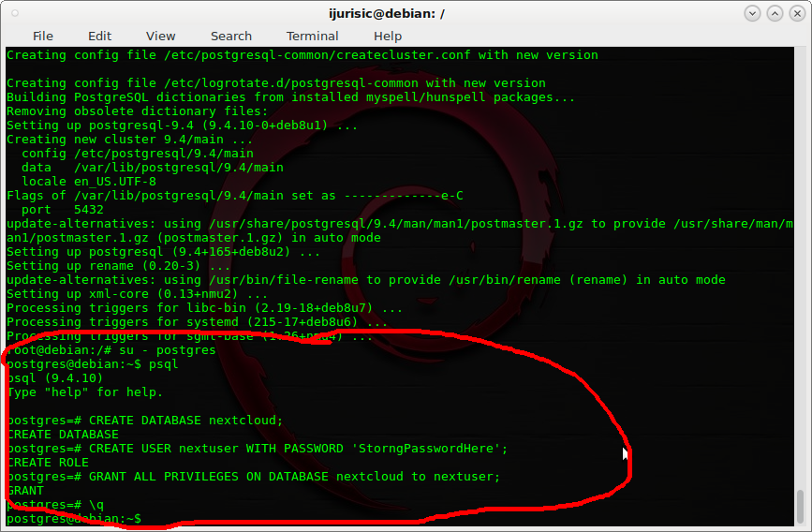Click 'Setting up rename (0.20-3)' line

119,266
